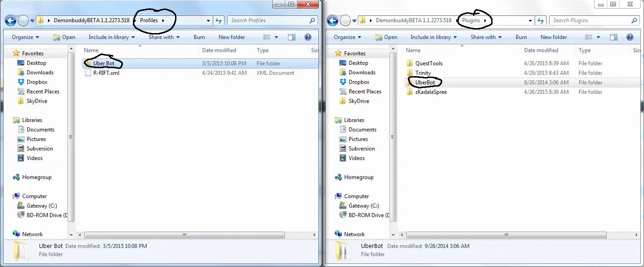Go back in the Plugins window
Viewport: 644px width, 267px height.
333,20
